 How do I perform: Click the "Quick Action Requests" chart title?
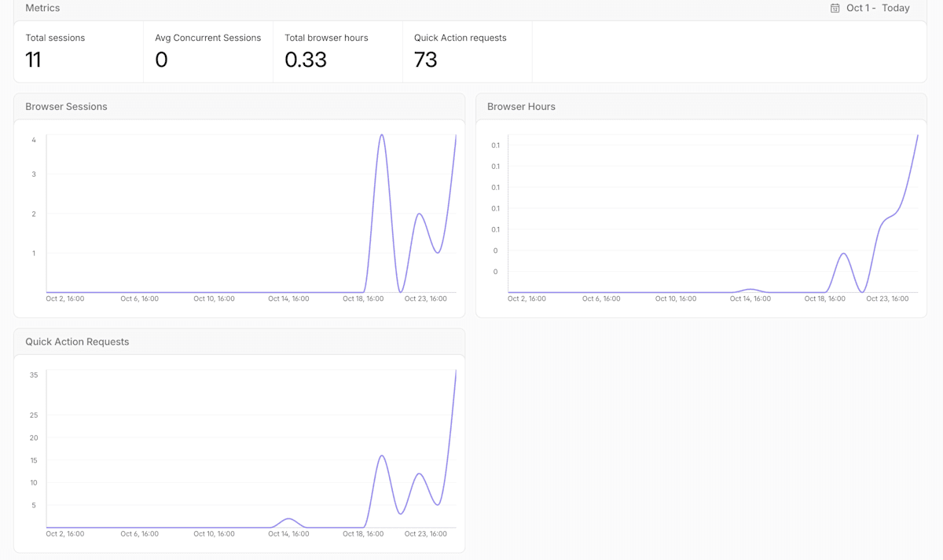pyautogui.click(x=77, y=342)
